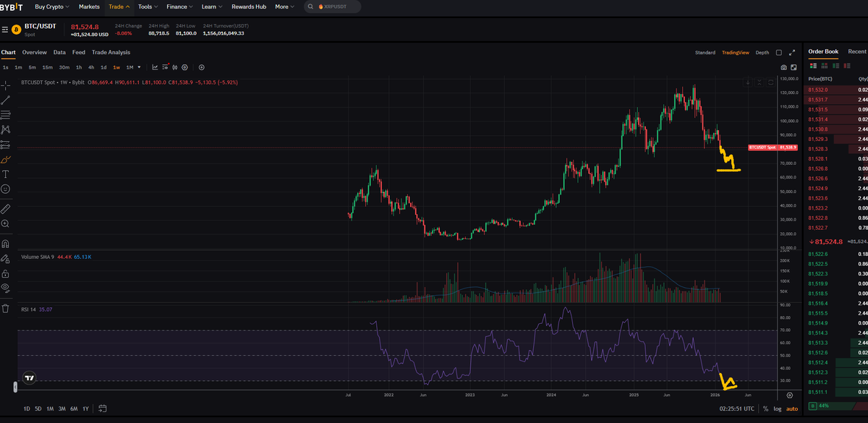Click the 81,532.0 order book price row
Screen dimensions: 868x423
pyautogui.click(x=836, y=90)
